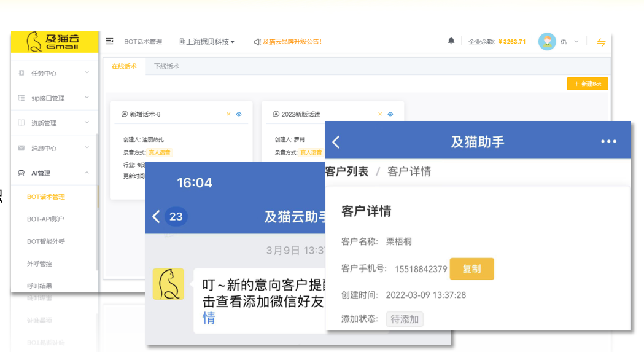Image resolution: width=644 pixels, height=352 pixels.
Task: Collapse the sidebar with the hamburger icon
Action: pyautogui.click(x=110, y=41)
